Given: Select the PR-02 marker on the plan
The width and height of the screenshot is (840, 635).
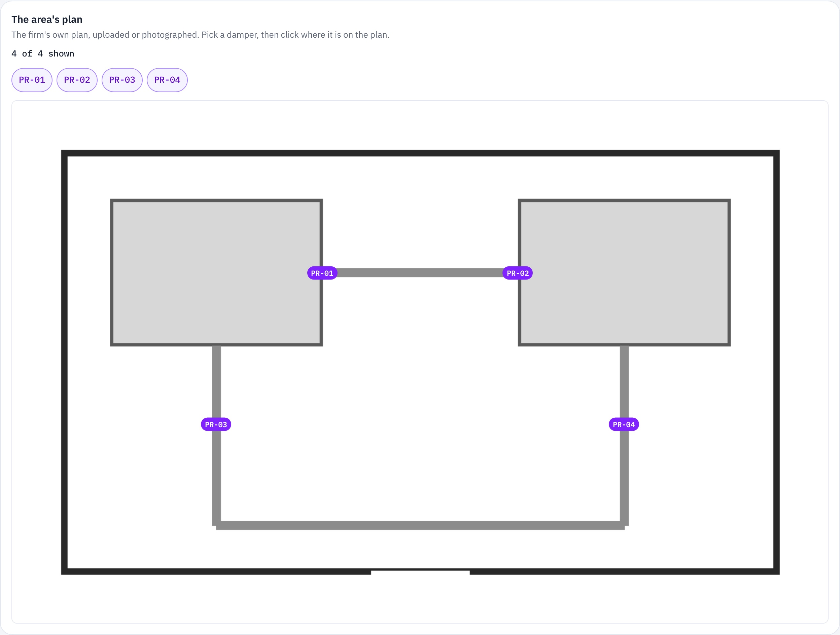Looking at the screenshot, I should [x=518, y=273].
